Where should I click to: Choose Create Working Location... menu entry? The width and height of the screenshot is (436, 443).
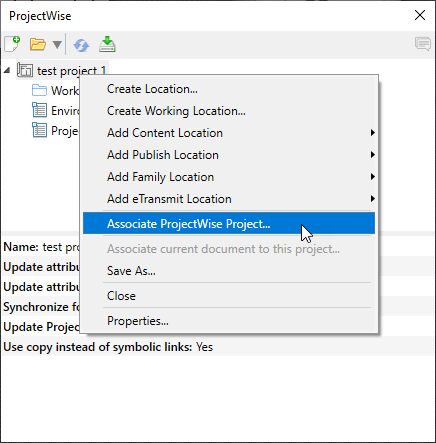point(229,111)
